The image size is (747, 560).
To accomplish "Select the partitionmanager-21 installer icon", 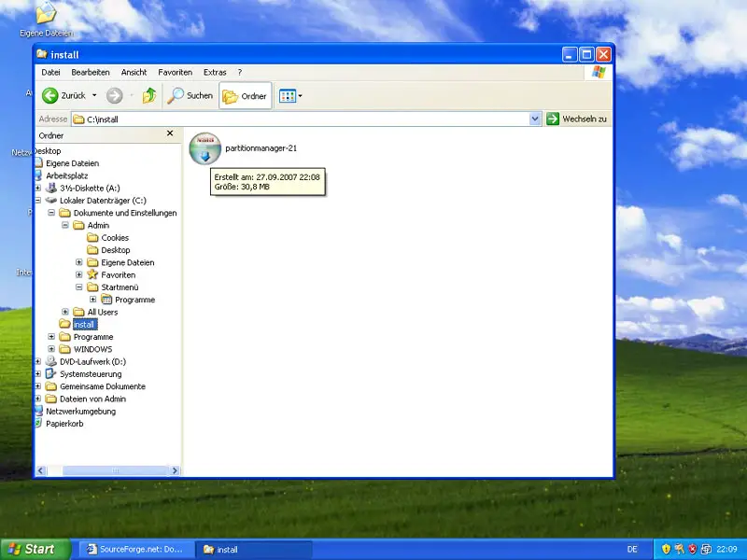I will coord(204,148).
